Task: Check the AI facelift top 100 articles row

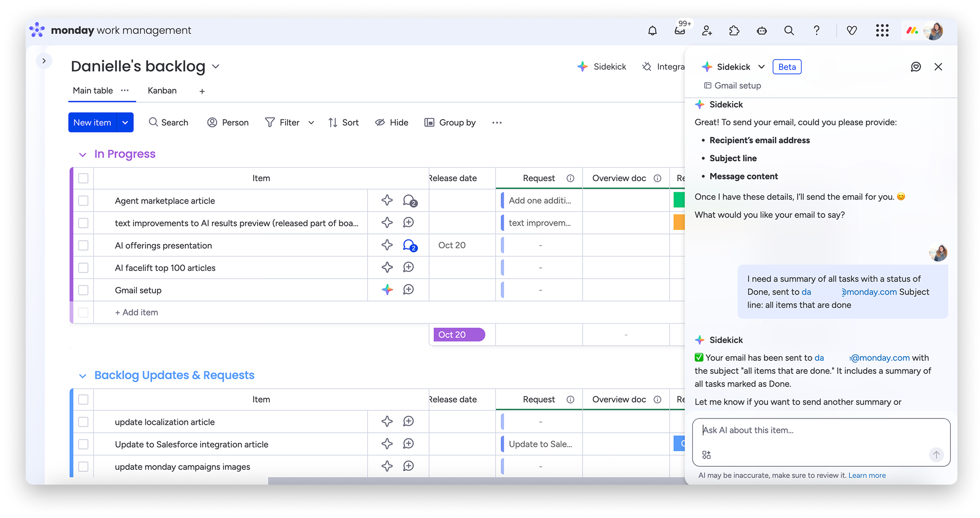Action: (83, 268)
